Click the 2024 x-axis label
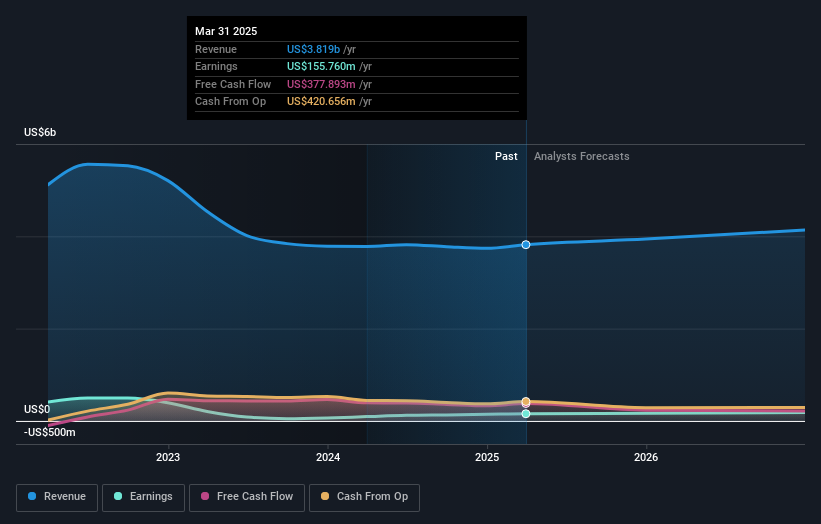This screenshot has height=524, width=821. (x=328, y=457)
